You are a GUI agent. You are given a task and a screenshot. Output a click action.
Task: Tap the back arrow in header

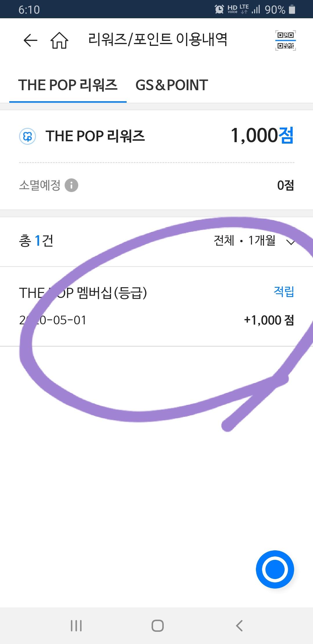click(30, 40)
